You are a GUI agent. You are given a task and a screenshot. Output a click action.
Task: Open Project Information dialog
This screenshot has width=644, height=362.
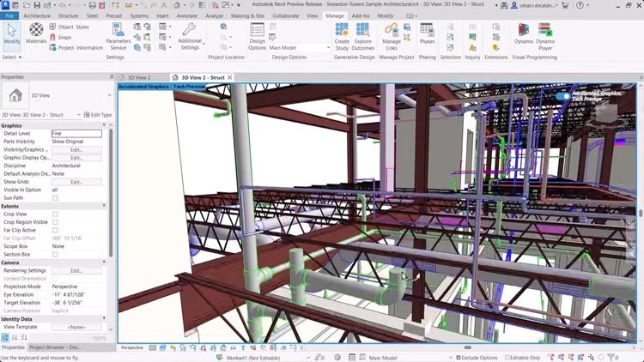click(x=76, y=48)
